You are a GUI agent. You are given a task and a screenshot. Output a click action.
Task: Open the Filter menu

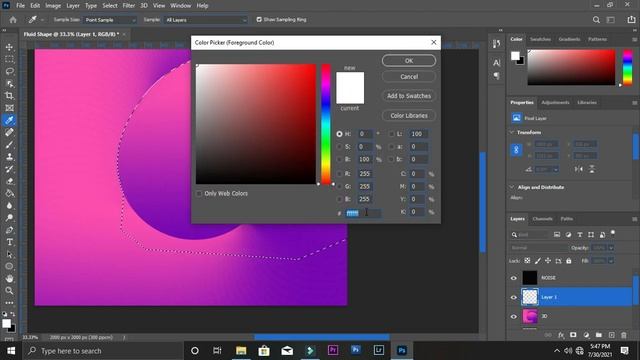click(x=129, y=6)
